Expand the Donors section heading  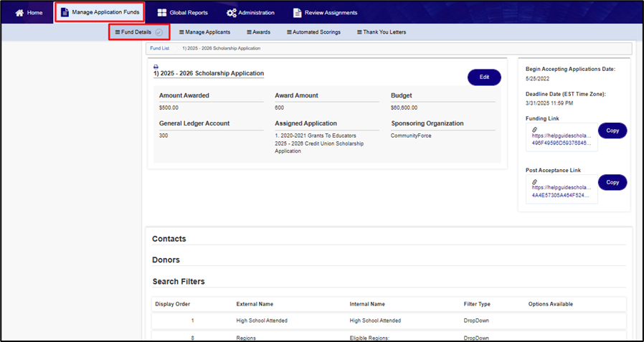[x=166, y=260]
